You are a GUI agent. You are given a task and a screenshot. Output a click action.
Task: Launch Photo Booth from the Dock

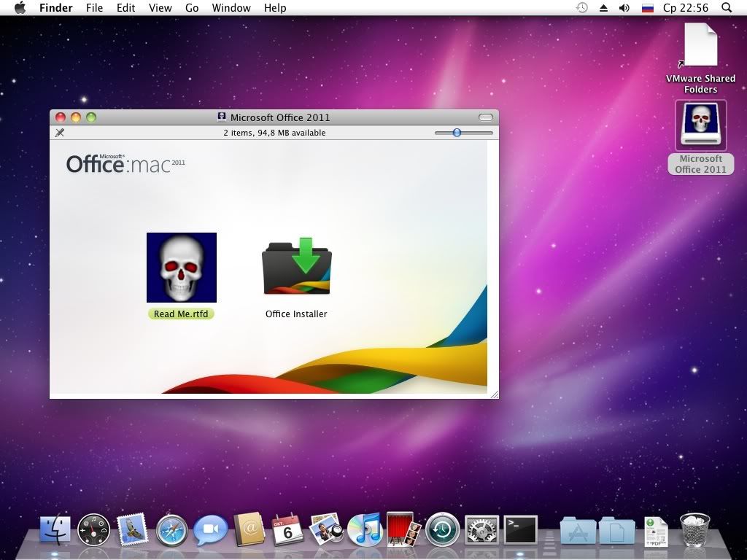(x=403, y=529)
